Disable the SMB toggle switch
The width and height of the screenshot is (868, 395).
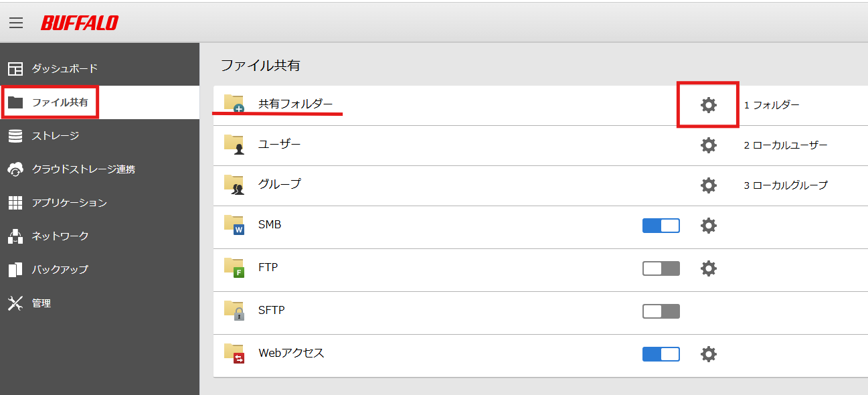pos(661,226)
